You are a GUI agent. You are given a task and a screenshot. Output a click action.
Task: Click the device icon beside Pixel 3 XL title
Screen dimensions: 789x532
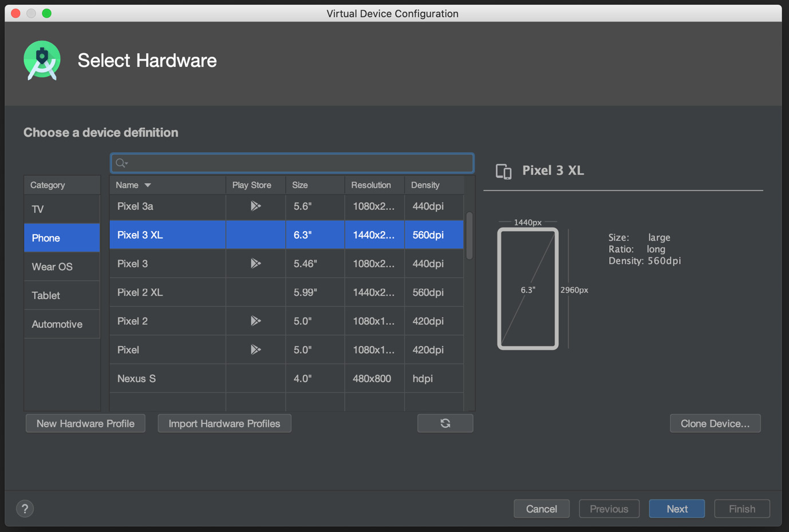504,171
